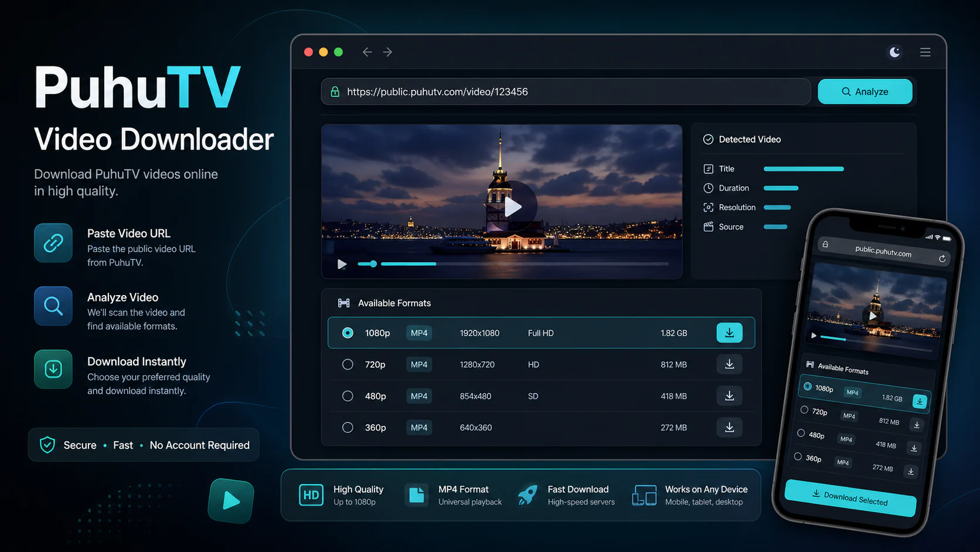Click the Analyze Video magnifier icon
This screenshot has width=980, height=552.
[x=53, y=306]
